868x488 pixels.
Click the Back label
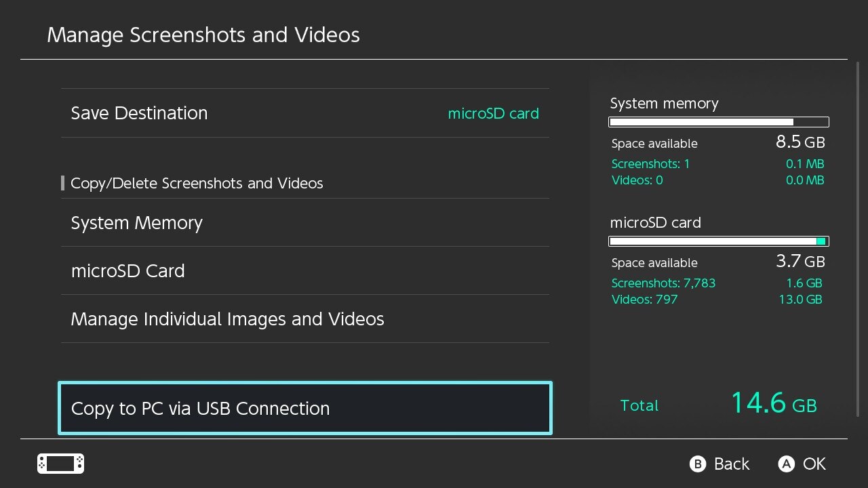(x=732, y=464)
